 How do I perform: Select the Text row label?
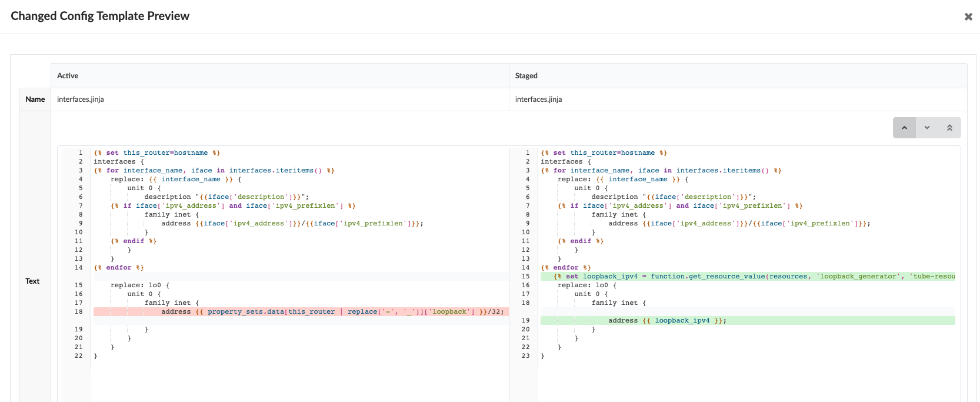(x=32, y=281)
